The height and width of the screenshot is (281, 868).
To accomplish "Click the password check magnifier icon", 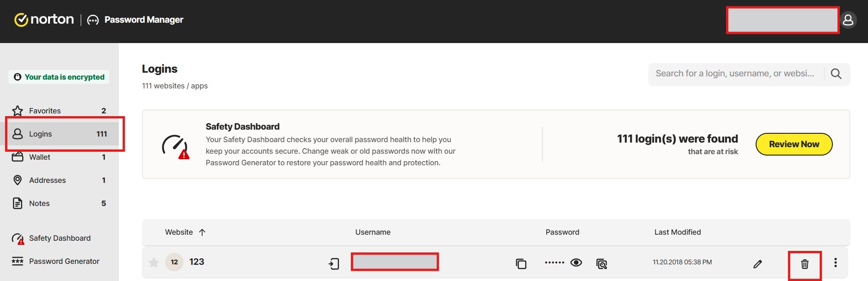I will [602, 264].
